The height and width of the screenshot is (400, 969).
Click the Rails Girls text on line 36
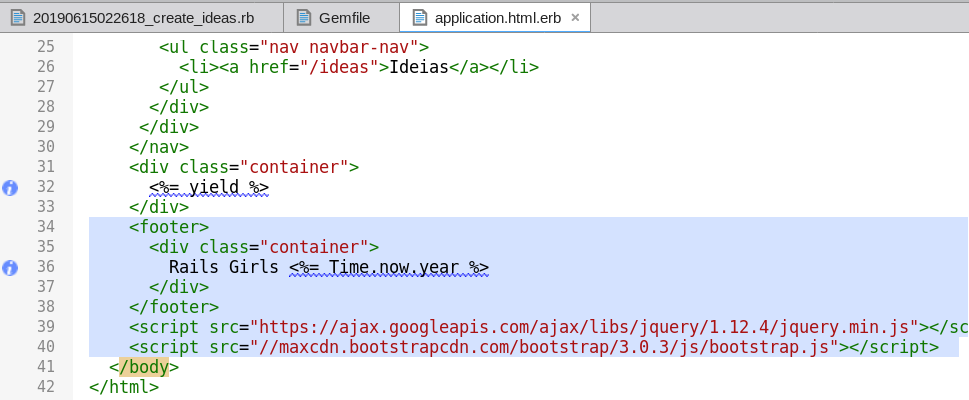pos(224,267)
